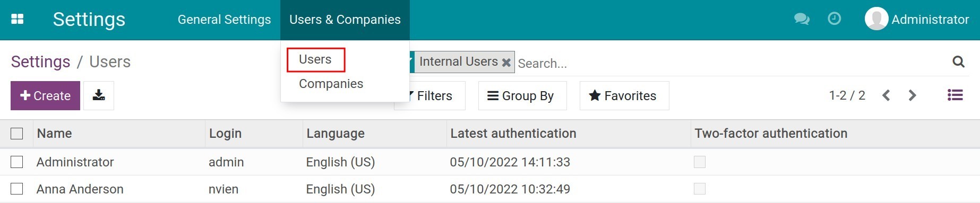Open the Anna Anderson user record

[x=80, y=189]
